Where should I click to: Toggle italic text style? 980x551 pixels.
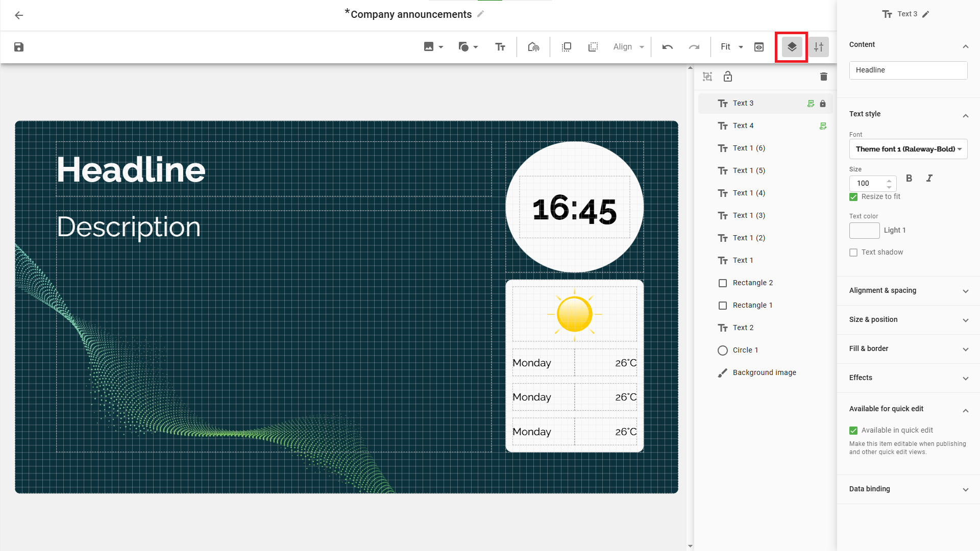(929, 179)
